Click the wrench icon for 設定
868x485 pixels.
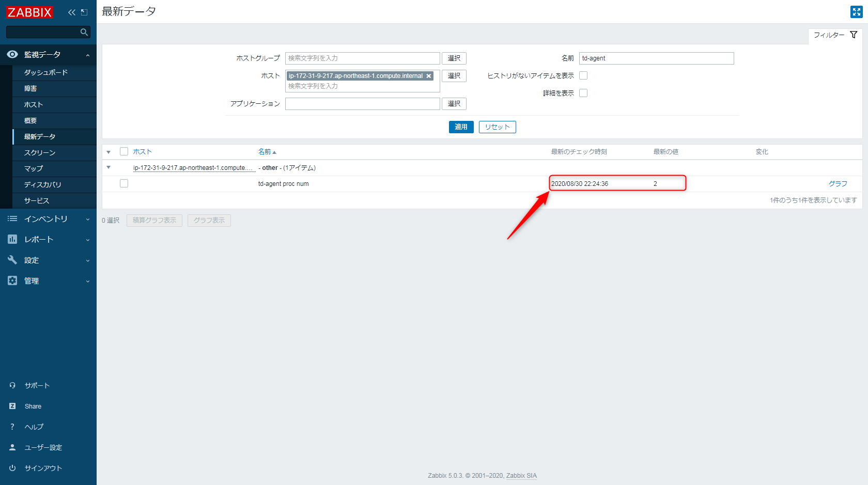pyautogui.click(x=12, y=260)
